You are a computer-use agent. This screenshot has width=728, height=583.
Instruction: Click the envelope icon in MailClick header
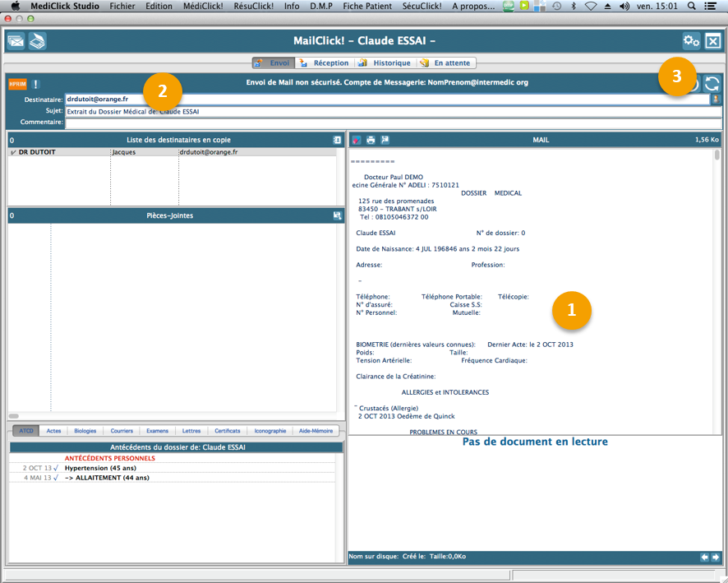click(x=16, y=41)
